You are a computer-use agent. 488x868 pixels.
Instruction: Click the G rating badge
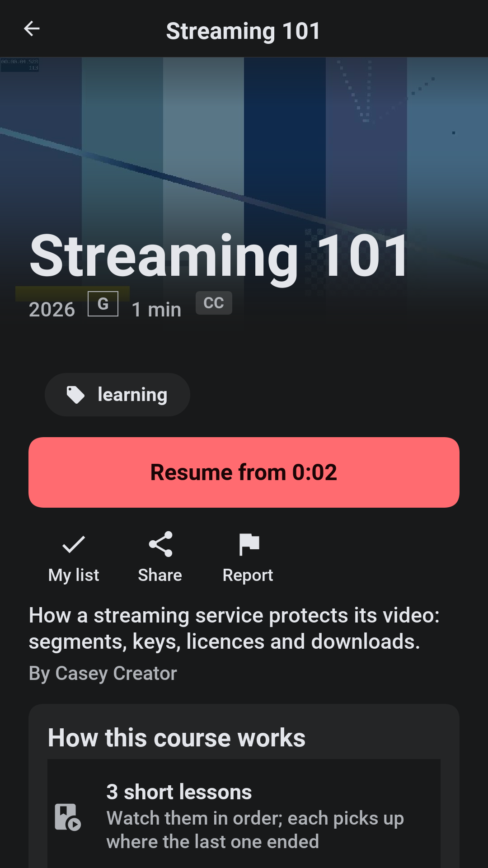(103, 304)
